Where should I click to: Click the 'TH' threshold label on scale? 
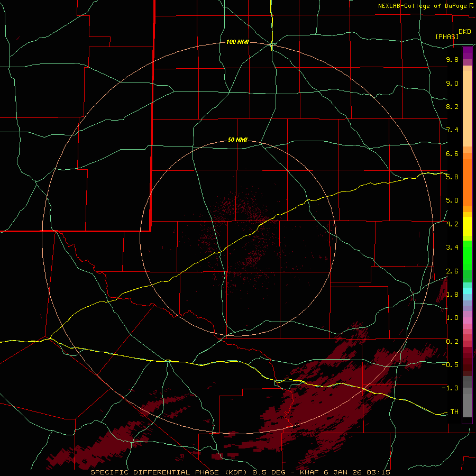(454, 412)
